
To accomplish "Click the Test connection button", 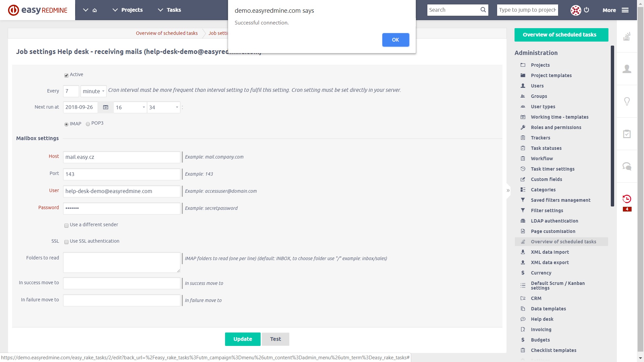I will tap(275, 339).
